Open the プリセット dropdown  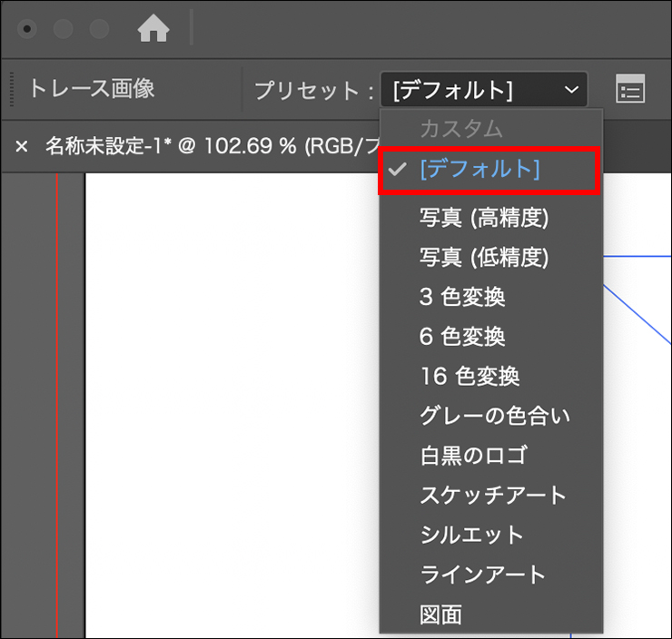pos(484,90)
